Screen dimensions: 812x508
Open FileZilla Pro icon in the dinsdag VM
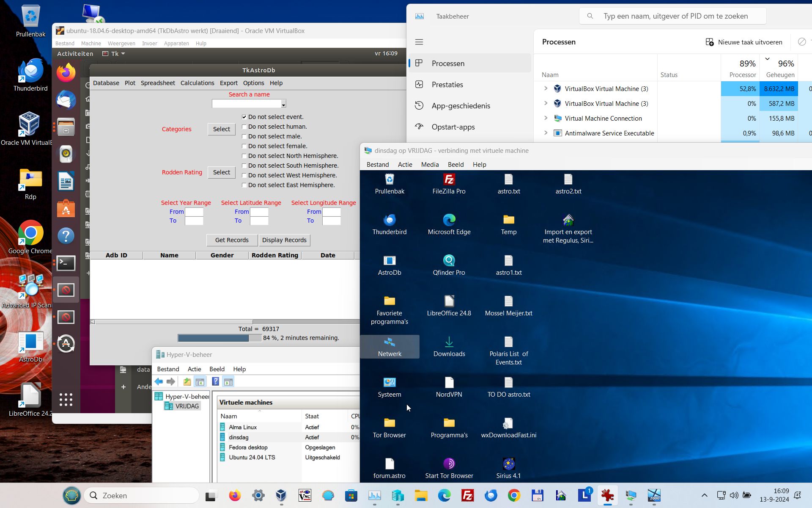pyautogui.click(x=449, y=184)
